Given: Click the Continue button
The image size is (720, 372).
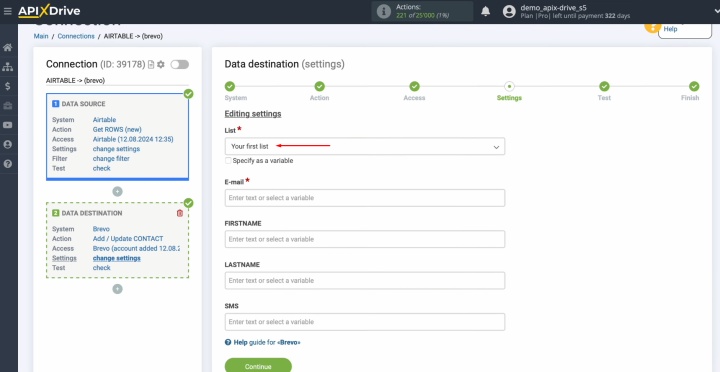Looking at the screenshot, I should click(258, 366).
